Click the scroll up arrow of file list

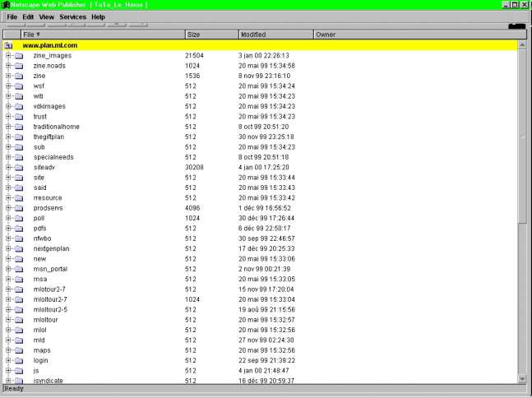click(522, 44)
